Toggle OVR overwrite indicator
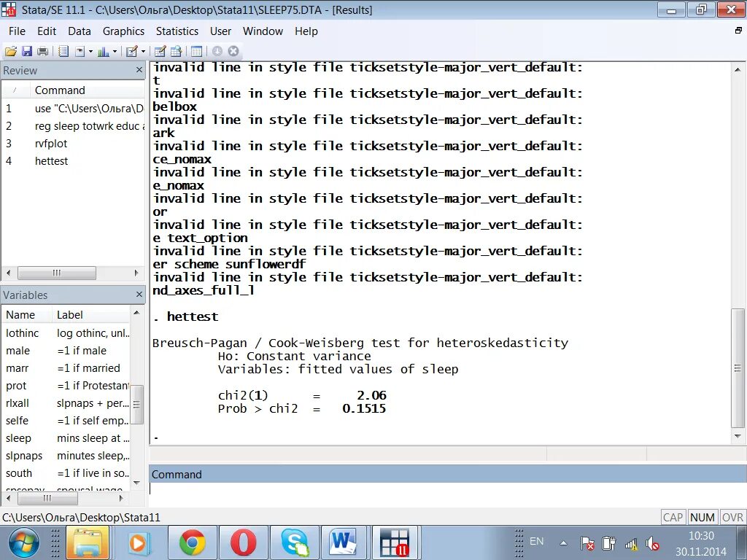 coord(732,517)
